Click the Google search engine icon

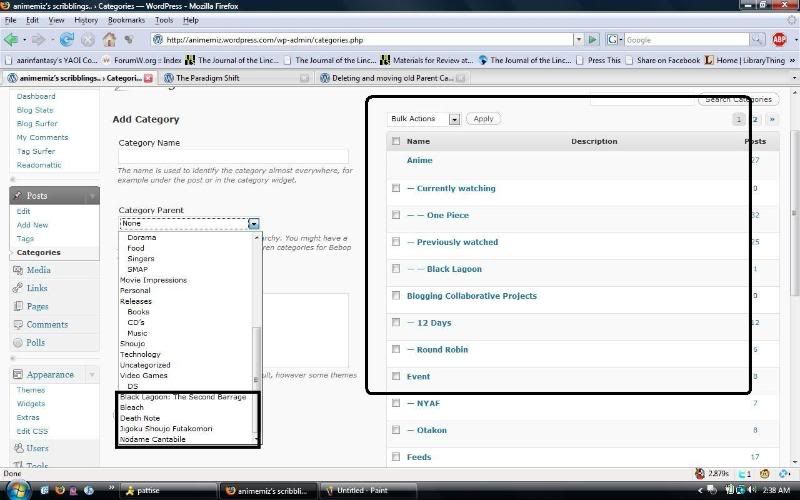point(613,40)
